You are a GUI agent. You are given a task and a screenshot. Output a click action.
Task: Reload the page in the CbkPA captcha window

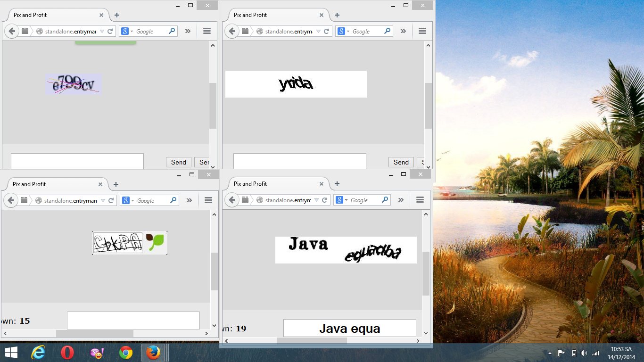[x=111, y=201]
